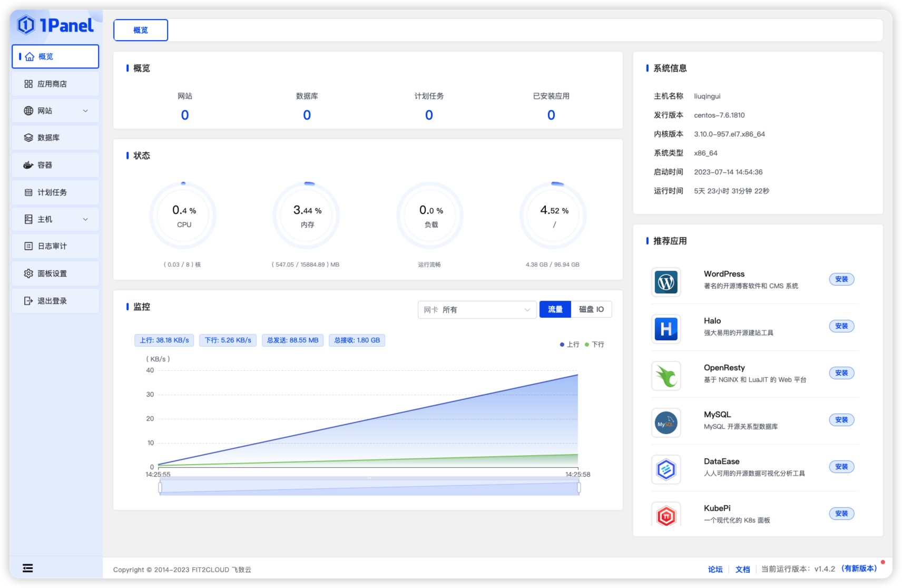Viewport: 902px width, 588px height.
Task: Open the Containers (容器) docker icon
Action: coord(28,165)
